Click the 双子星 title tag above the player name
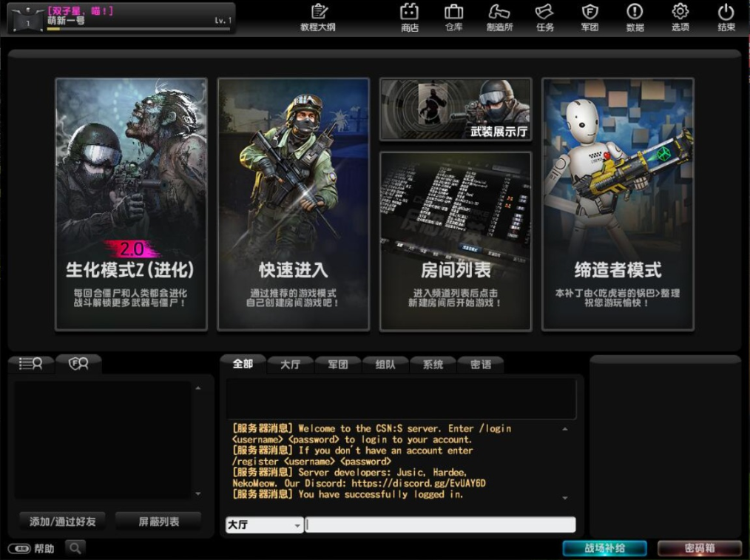Screen dimensions: 750x560 [x=81, y=10]
